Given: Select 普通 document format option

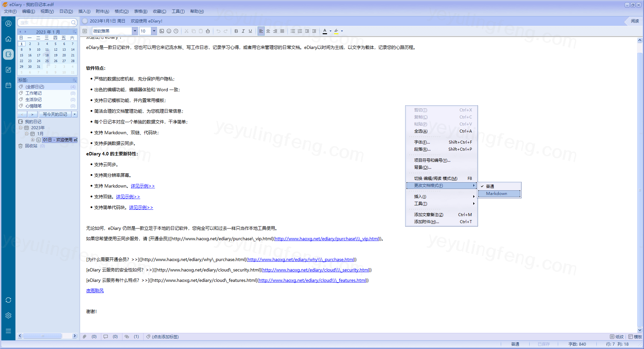Looking at the screenshot, I should (499, 186).
